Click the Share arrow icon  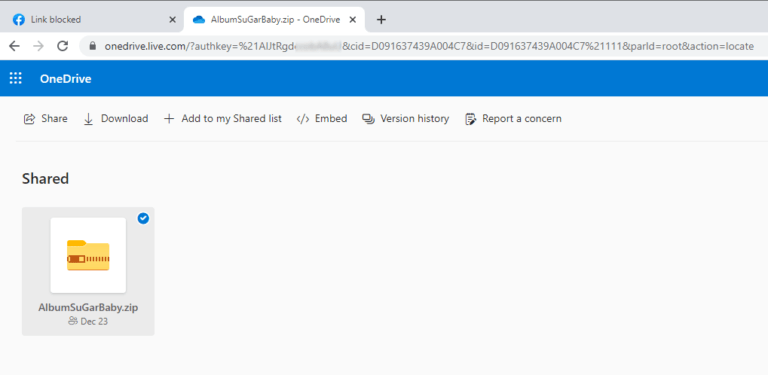[29, 119]
